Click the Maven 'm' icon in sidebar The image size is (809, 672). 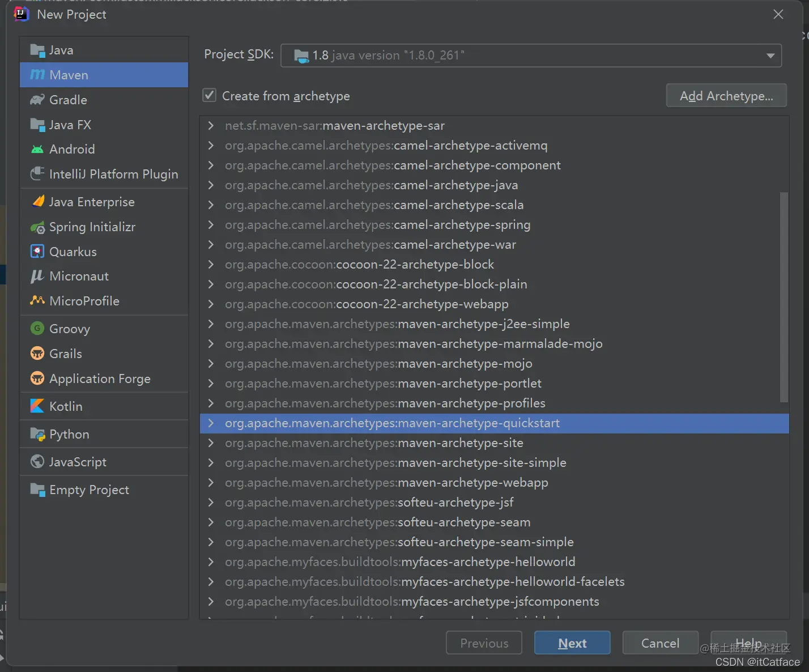[x=37, y=75]
